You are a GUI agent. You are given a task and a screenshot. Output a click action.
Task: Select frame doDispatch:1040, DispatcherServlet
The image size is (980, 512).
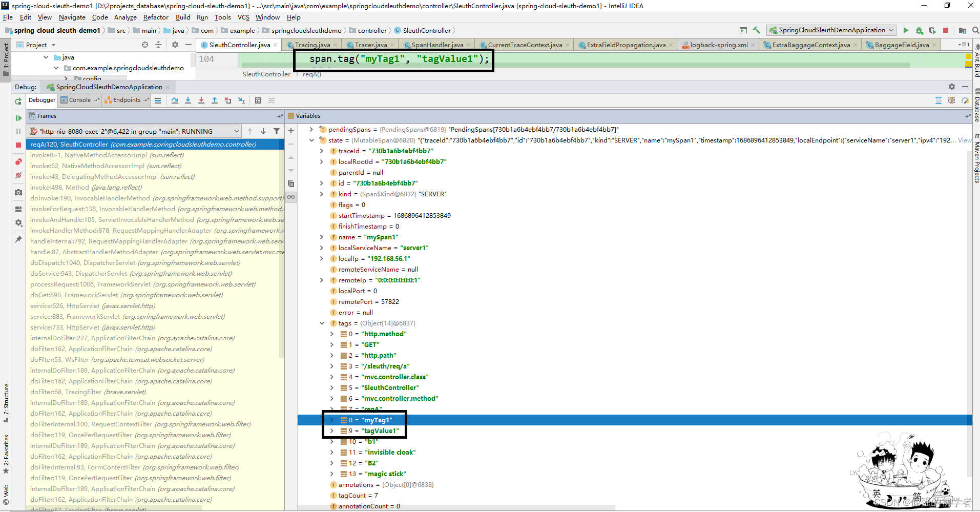[x=155, y=263]
